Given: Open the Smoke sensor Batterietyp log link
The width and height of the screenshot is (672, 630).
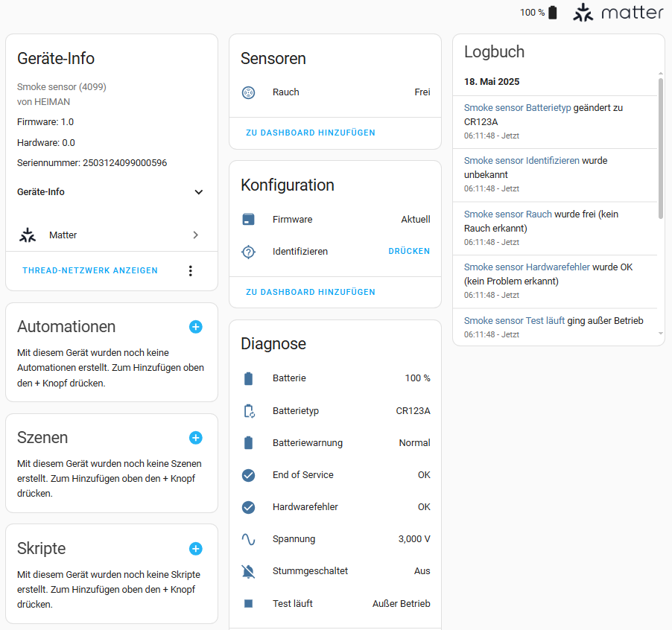Looking at the screenshot, I should 517,108.
